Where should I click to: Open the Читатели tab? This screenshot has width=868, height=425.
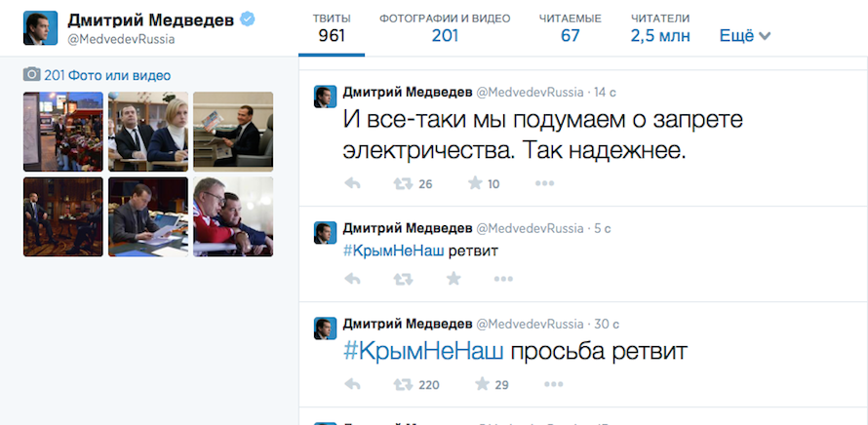(x=660, y=28)
